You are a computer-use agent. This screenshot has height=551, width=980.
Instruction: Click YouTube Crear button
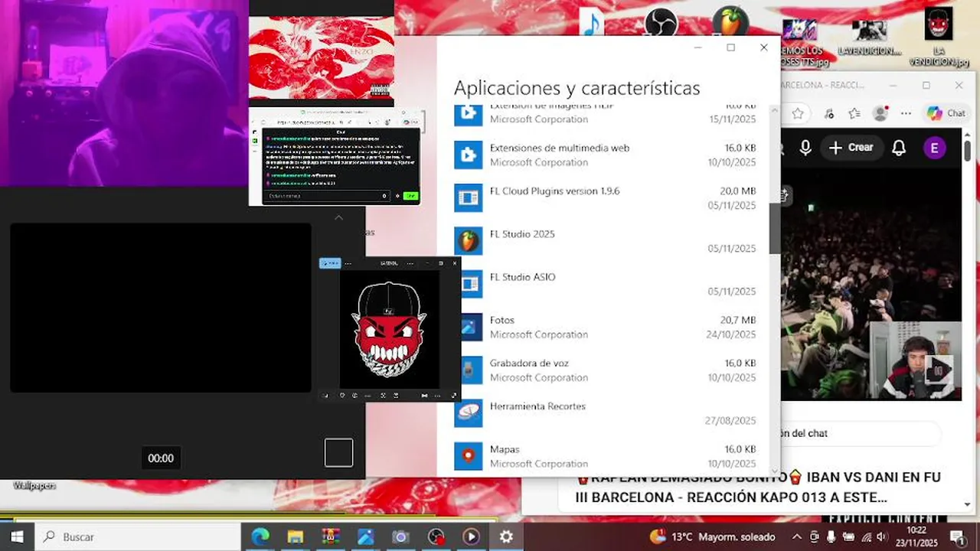(851, 148)
